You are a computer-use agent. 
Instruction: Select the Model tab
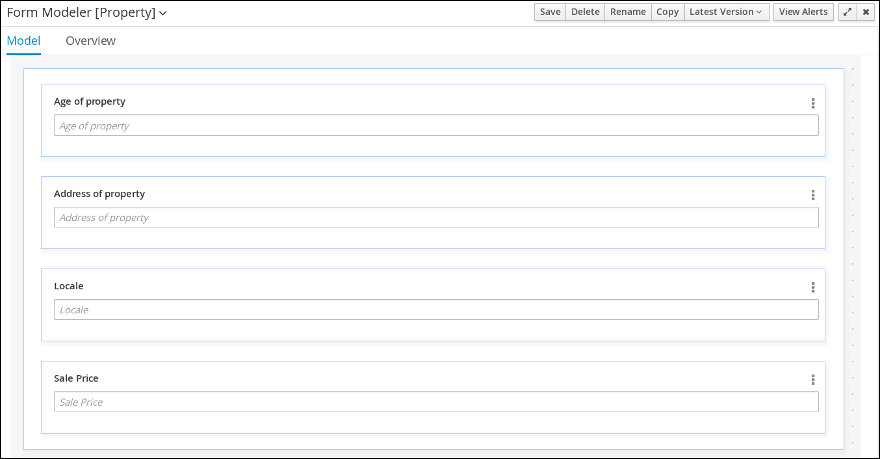tap(23, 41)
